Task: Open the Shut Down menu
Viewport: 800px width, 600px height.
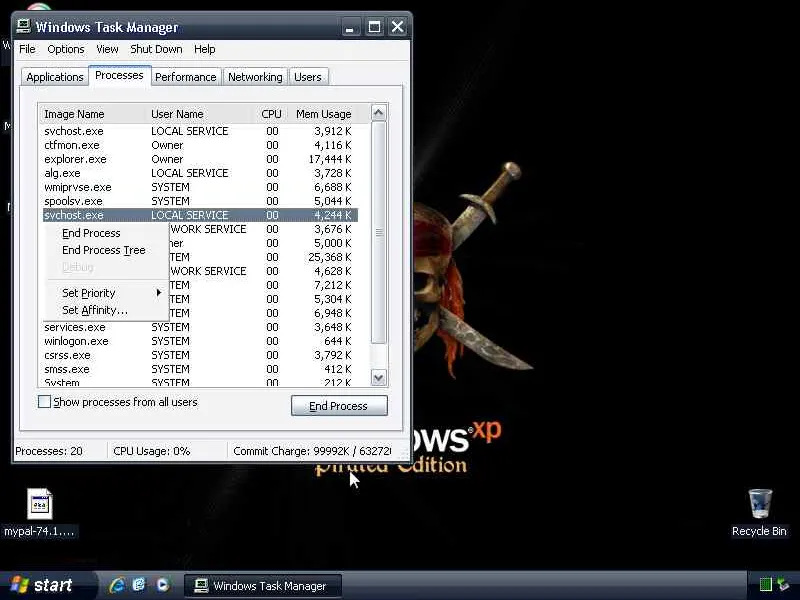Action: coord(156,49)
